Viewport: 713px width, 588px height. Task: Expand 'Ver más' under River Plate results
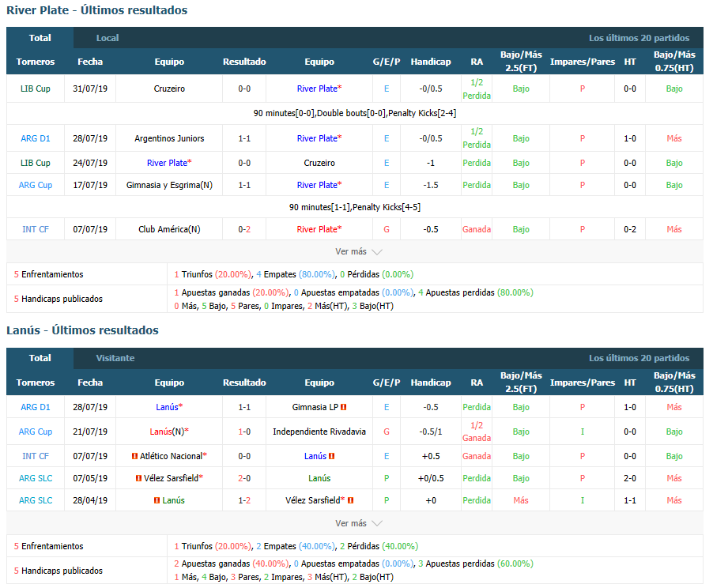pyautogui.click(x=358, y=251)
